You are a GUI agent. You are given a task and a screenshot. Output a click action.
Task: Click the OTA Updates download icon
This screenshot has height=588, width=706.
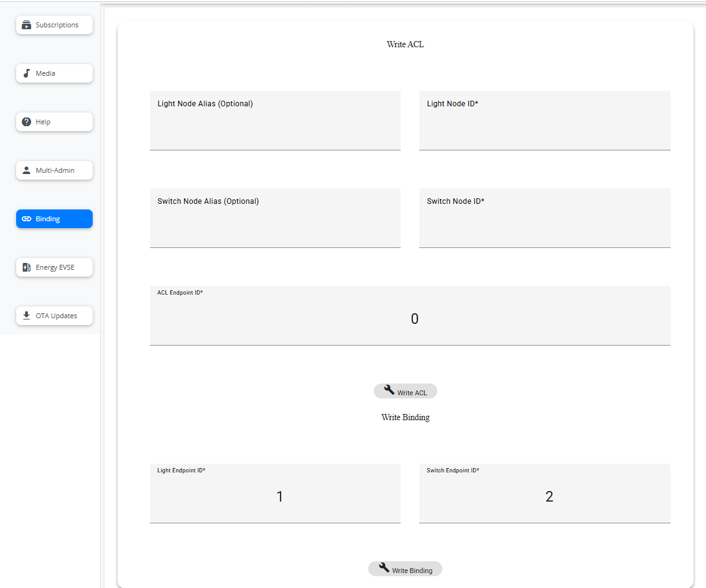point(26,316)
